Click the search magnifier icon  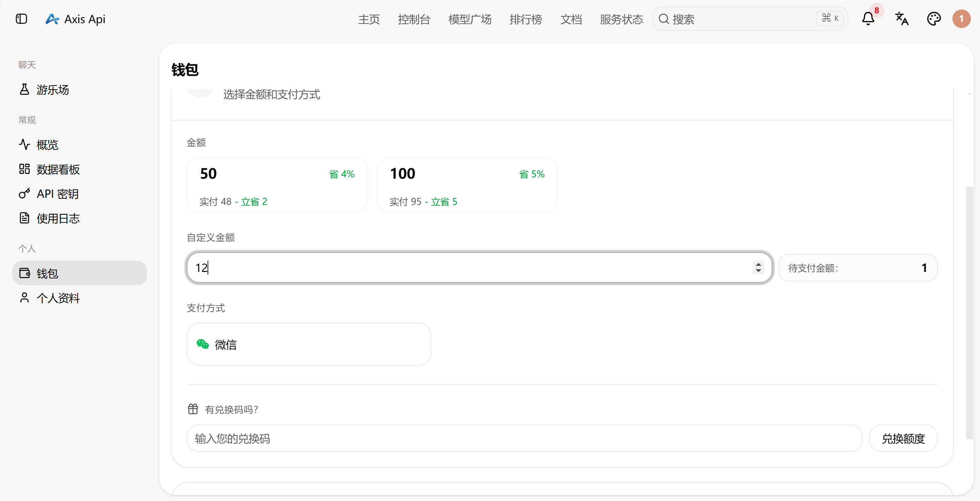pos(664,19)
